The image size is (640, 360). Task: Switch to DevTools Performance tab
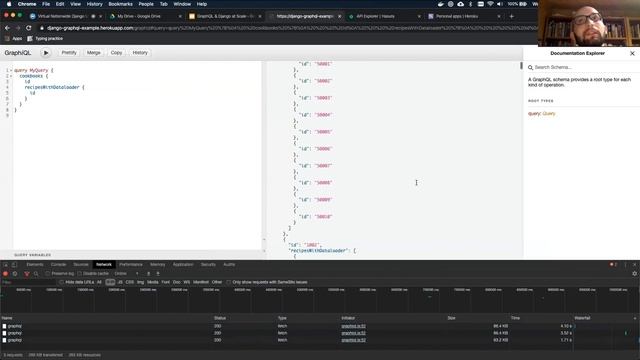coord(131,264)
